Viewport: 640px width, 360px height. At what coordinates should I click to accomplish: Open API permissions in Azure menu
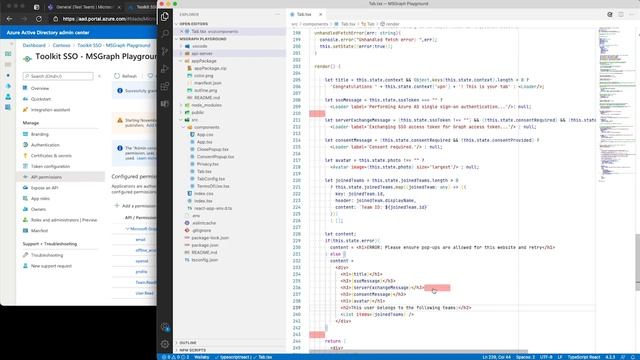tap(46, 177)
